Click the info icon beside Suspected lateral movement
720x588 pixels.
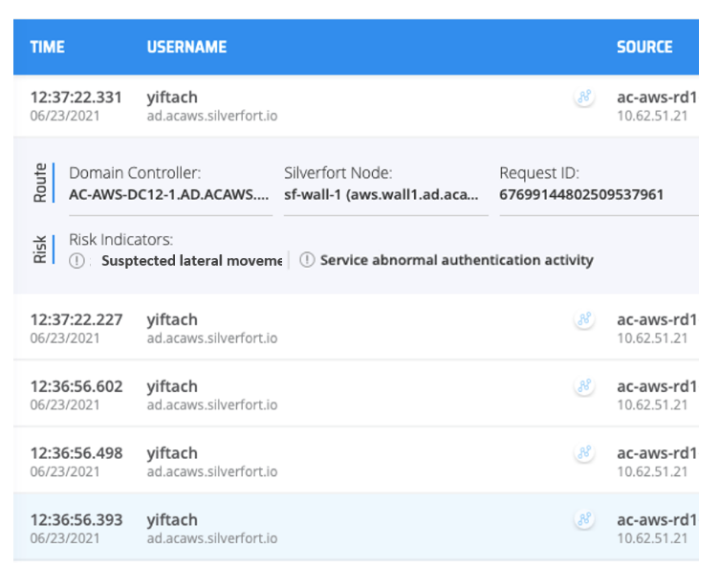point(77,260)
